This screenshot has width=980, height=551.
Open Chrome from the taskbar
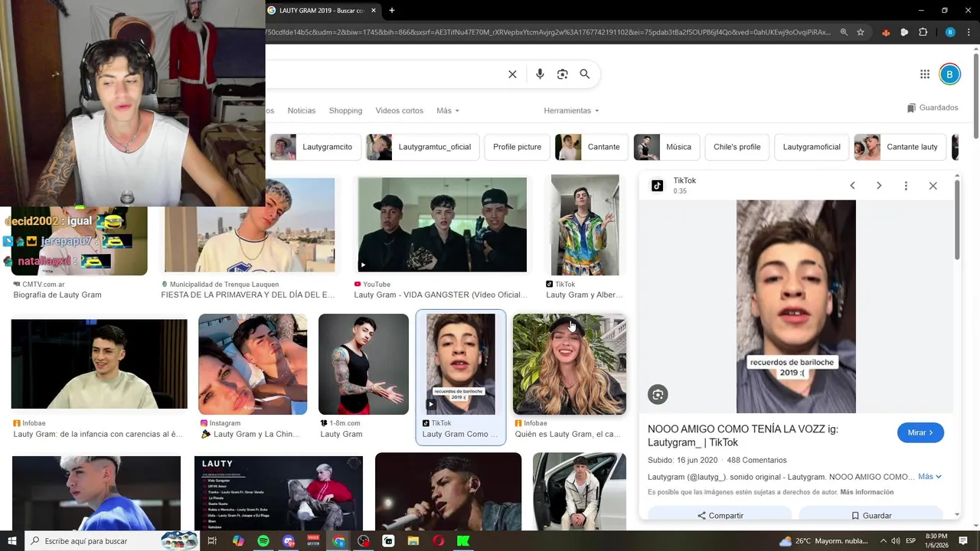[338, 541]
